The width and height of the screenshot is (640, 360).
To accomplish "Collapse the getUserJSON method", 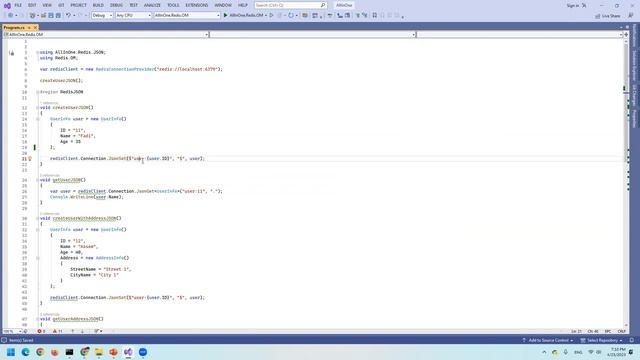I will [38, 180].
